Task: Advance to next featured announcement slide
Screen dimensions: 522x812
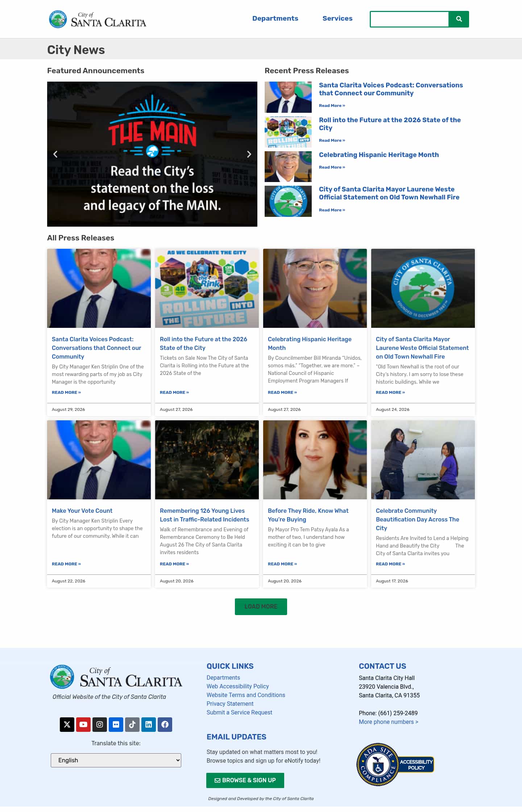Action: [x=249, y=154]
